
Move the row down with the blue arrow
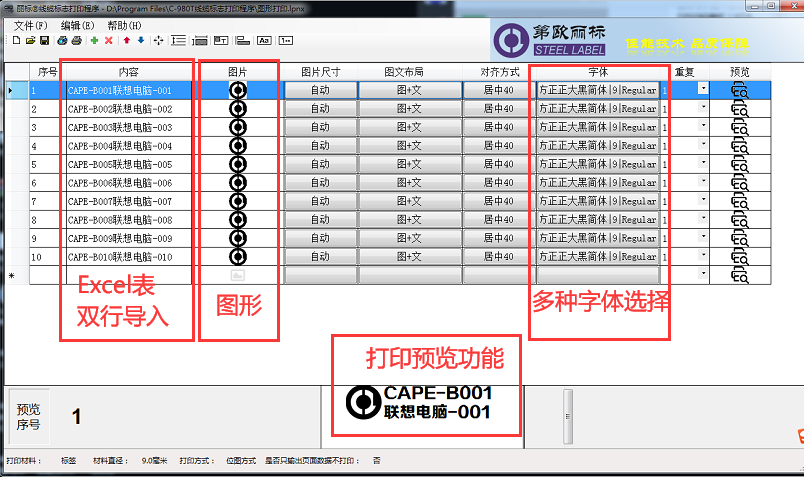141,41
